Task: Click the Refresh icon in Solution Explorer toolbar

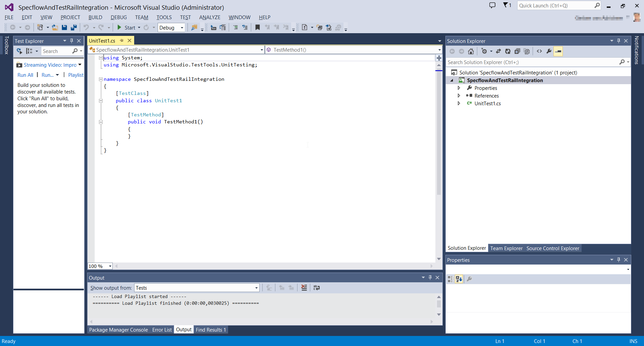Action: click(508, 51)
